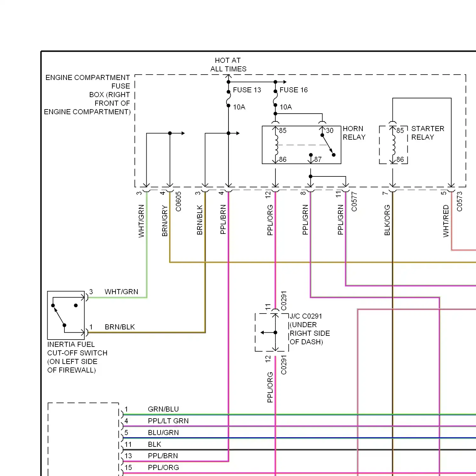
Task: Click the fuse 16 10A rating
Action: pyautogui.click(x=286, y=107)
